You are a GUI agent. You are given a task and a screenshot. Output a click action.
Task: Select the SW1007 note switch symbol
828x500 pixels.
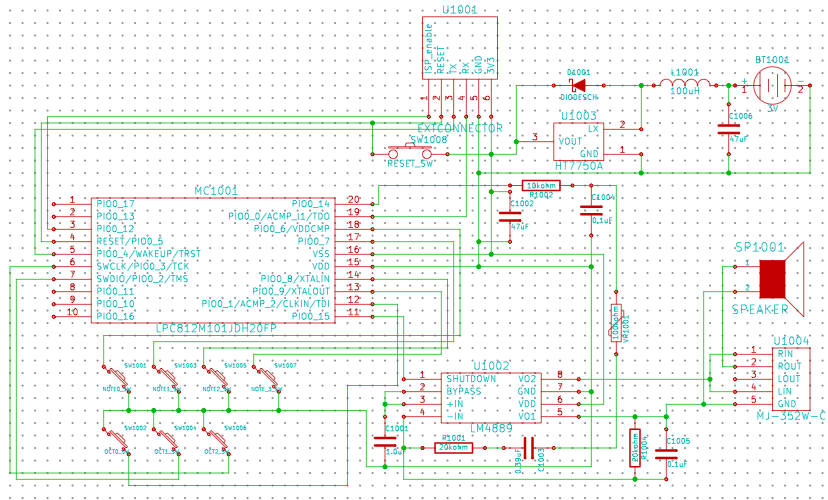point(266,378)
